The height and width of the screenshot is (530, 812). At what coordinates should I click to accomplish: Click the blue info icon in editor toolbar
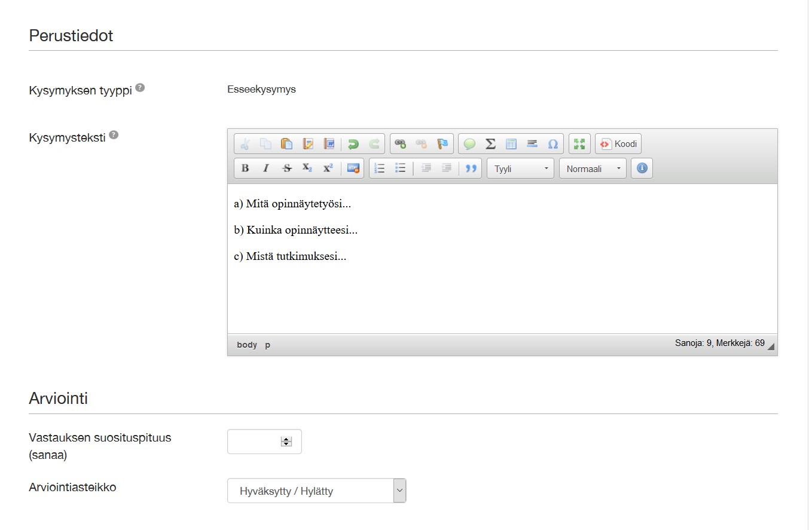pyautogui.click(x=642, y=169)
